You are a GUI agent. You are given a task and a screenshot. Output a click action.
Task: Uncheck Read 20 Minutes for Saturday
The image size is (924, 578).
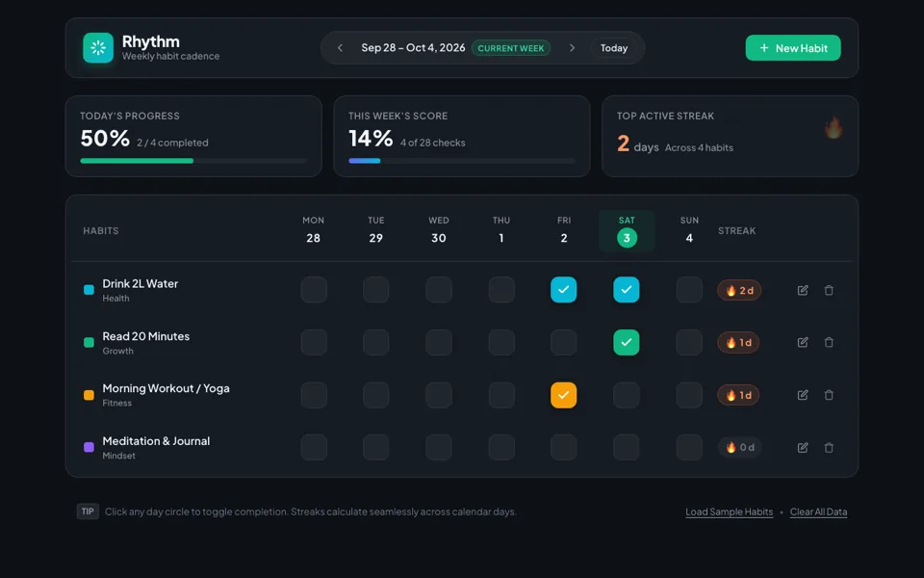point(627,342)
